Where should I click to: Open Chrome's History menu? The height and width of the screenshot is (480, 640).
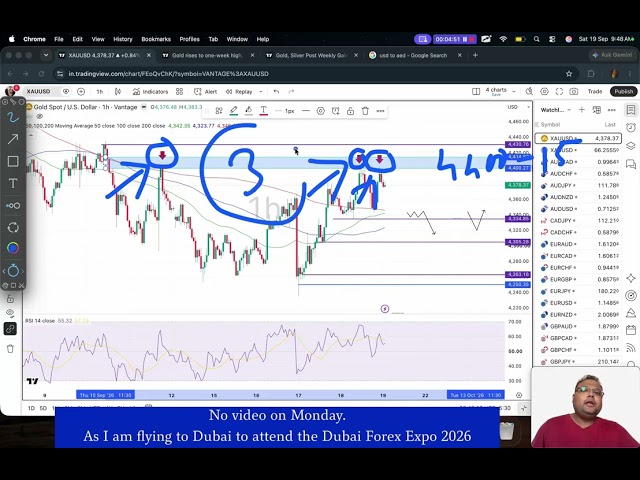click(123, 39)
